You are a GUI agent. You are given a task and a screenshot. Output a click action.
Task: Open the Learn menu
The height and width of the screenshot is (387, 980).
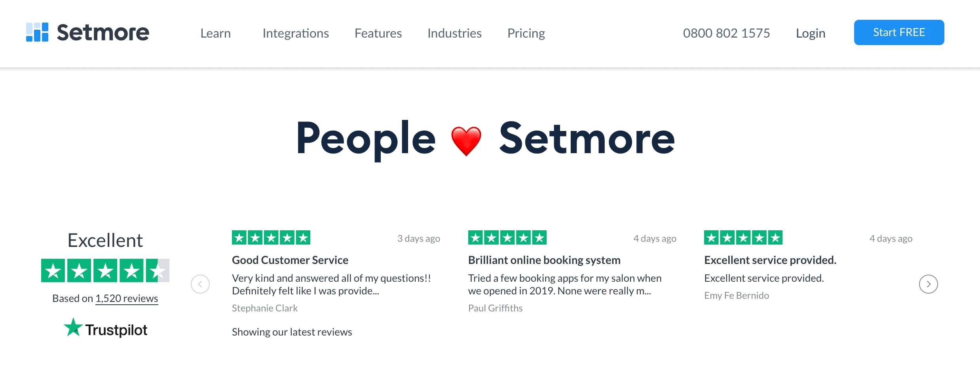(x=215, y=33)
